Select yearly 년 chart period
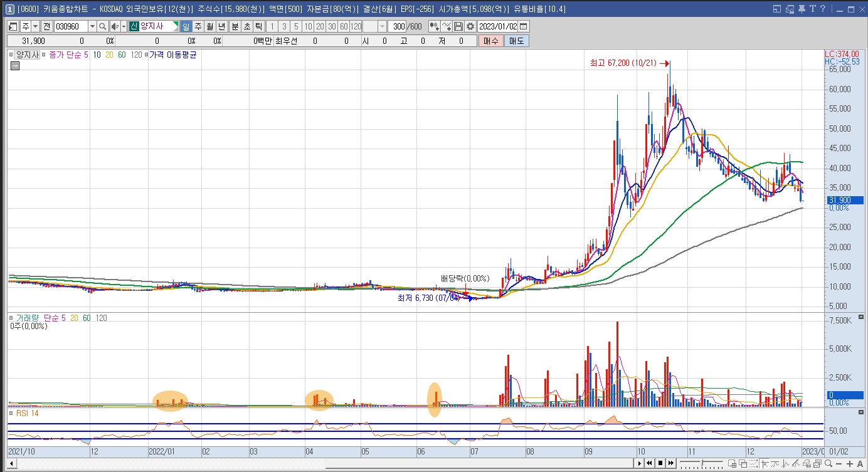Image resolution: width=868 pixels, height=472 pixels. pyautogui.click(x=221, y=26)
